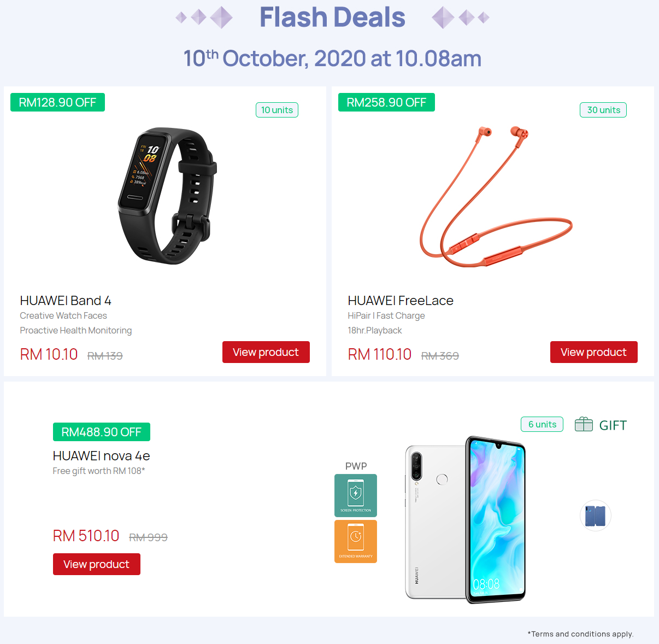Open the Screen Protection PWP icon
The image size is (659, 644).
(356, 495)
